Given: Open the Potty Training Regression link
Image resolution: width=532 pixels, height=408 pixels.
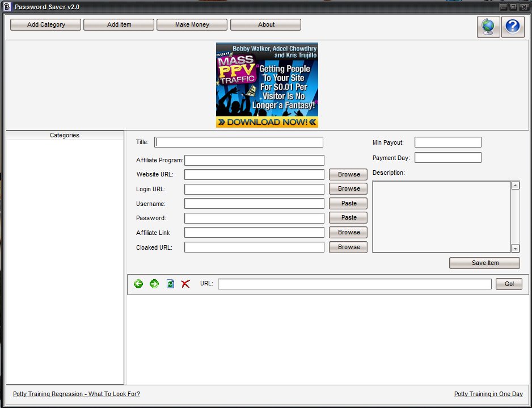Looking at the screenshot, I should 77,394.
